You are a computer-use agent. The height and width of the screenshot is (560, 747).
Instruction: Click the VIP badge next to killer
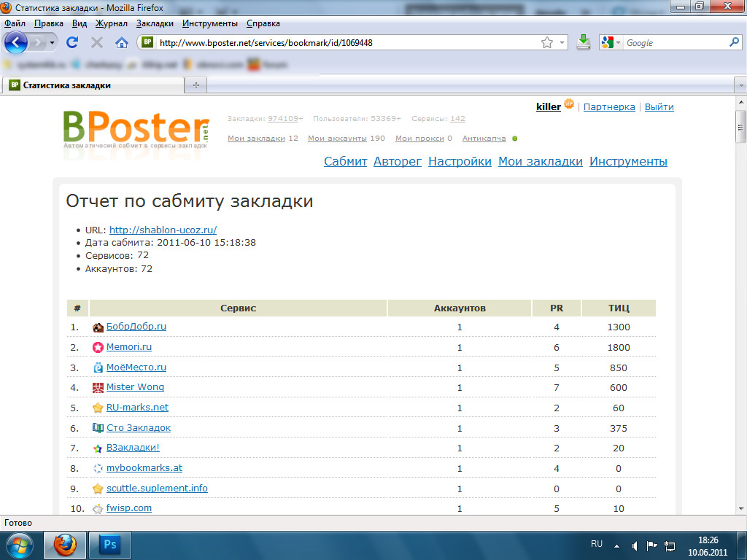click(569, 104)
